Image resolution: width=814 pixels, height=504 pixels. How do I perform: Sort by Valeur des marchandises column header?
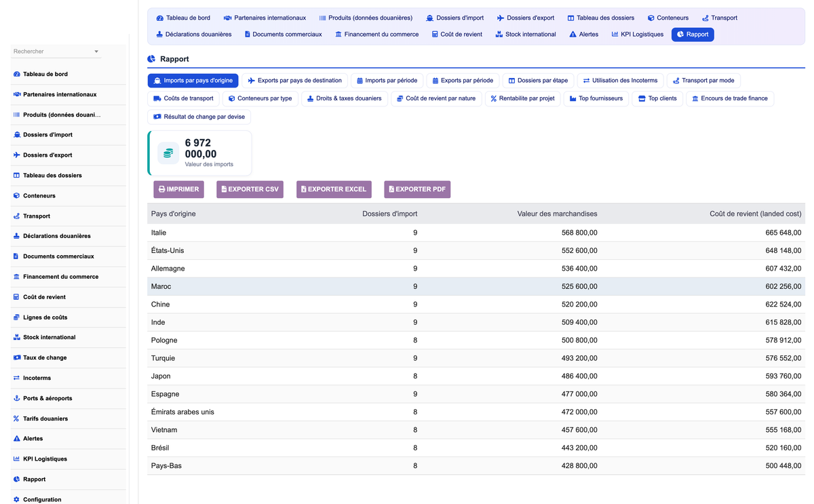pyautogui.click(x=557, y=214)
